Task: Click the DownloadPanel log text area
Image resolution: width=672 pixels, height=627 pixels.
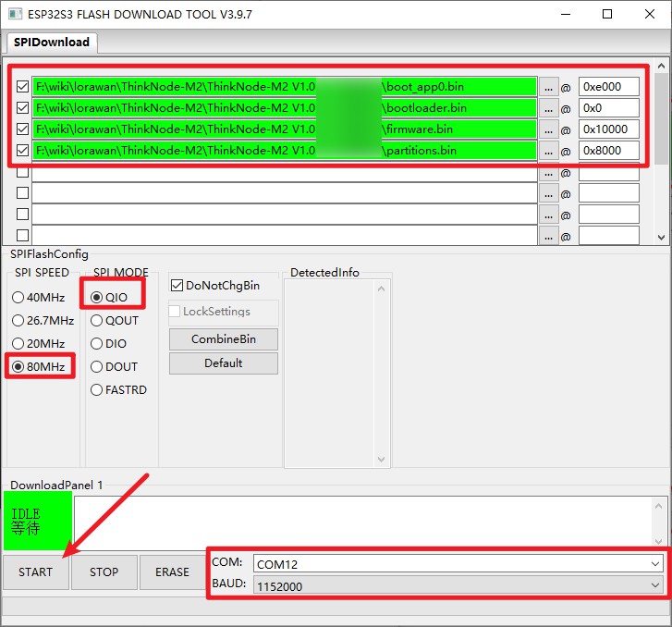Action: point(362,522)
